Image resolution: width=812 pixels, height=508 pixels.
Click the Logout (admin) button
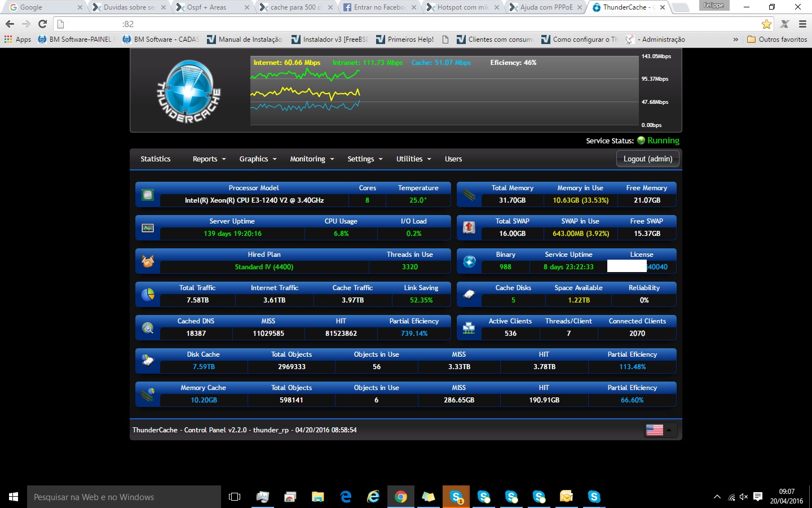pos(648,159)
